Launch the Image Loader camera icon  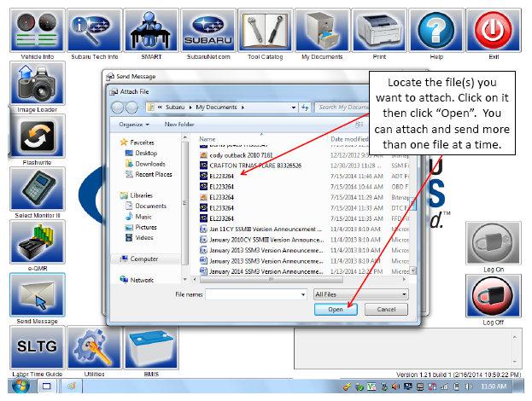pos(38,84)
